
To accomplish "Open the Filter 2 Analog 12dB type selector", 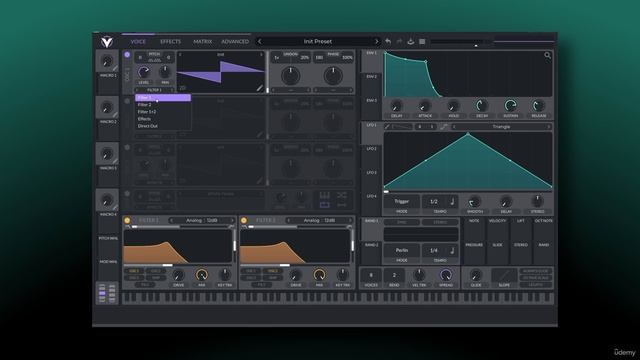I will [x=319, y=220].
